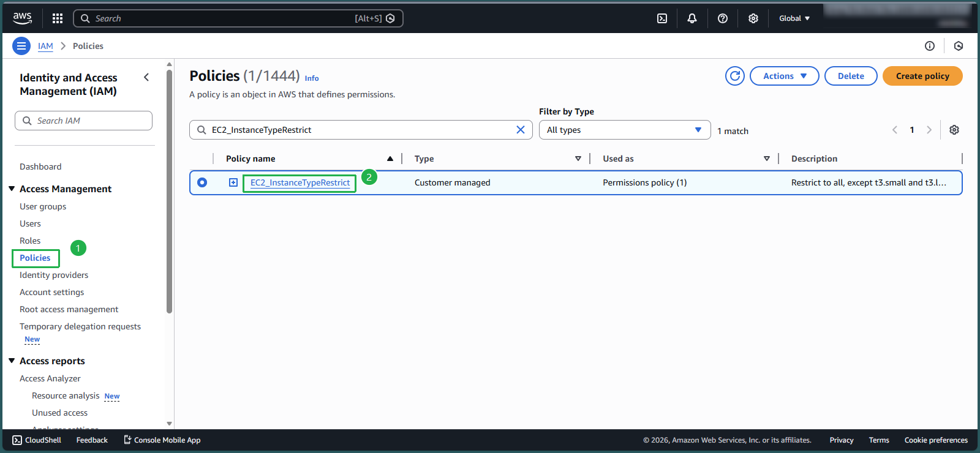Open the Actions dropdown
The width and height of the screenshot is (980, 453).
784,76
